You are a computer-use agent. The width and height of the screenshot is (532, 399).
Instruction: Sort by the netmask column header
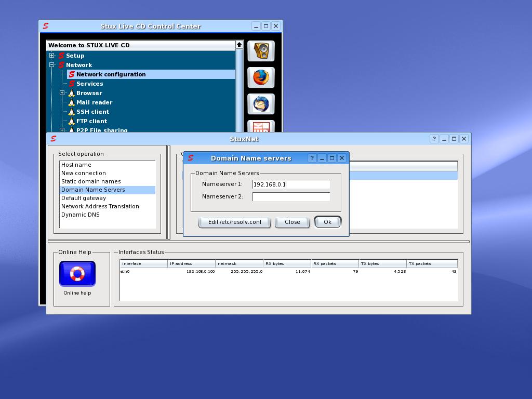239,263
